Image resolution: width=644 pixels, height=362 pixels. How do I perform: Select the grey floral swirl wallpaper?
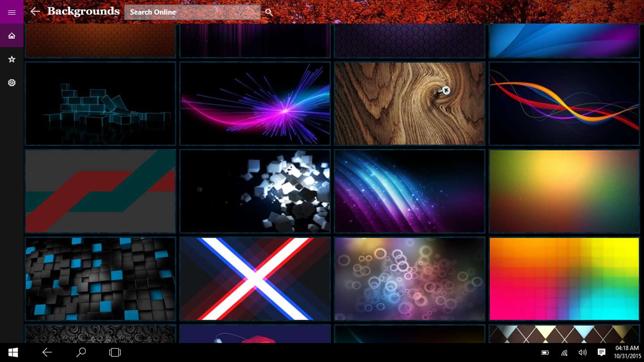[x=101, y=334]
